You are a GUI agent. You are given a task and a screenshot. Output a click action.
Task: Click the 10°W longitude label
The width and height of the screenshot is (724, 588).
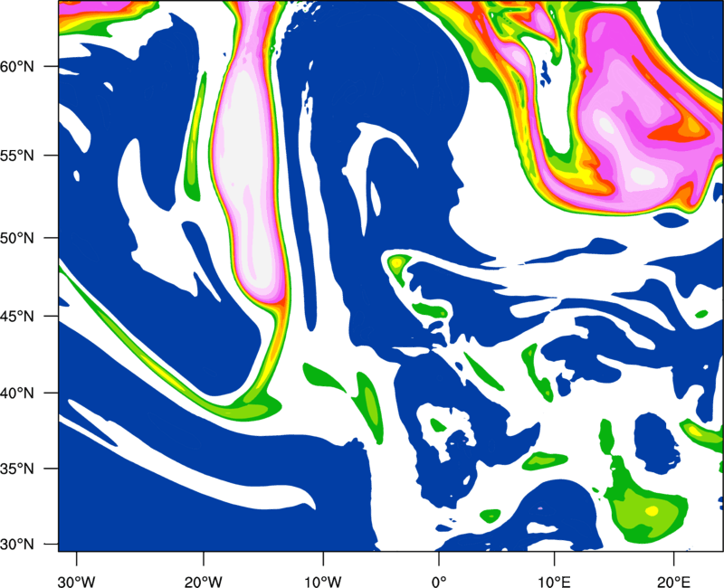click(323, 582)
